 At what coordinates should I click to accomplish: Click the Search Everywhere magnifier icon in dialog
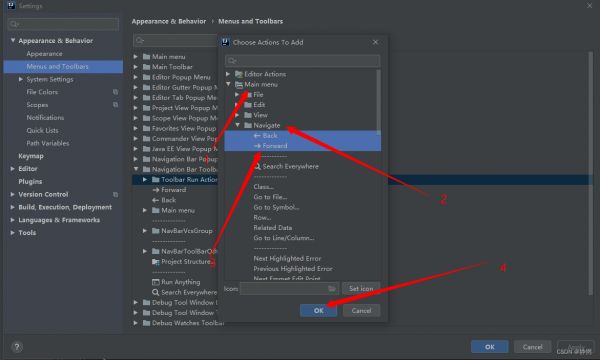(x=257, y=166)
